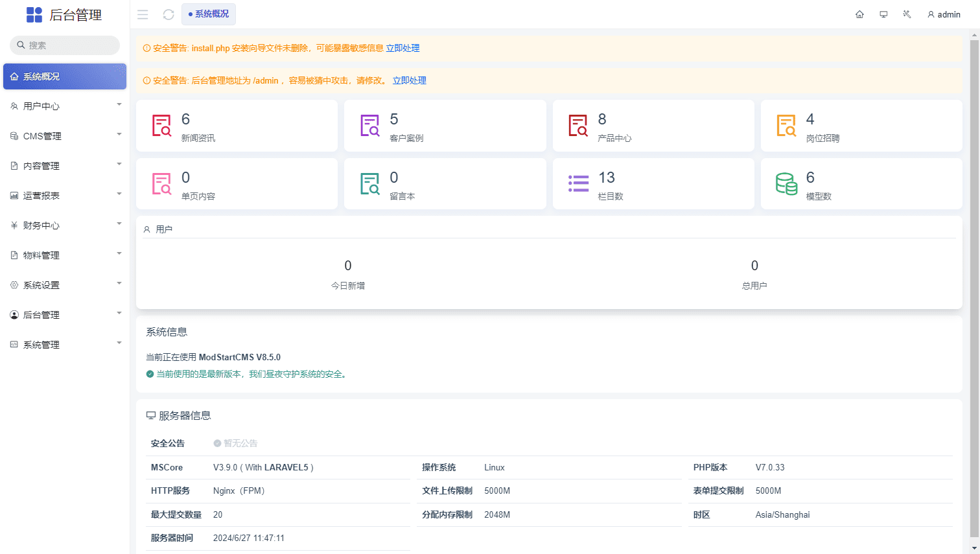Expand the 用户中心 sidebar section
The width and height of the screenshot is (980, 554).
click(x=65, y=106)
